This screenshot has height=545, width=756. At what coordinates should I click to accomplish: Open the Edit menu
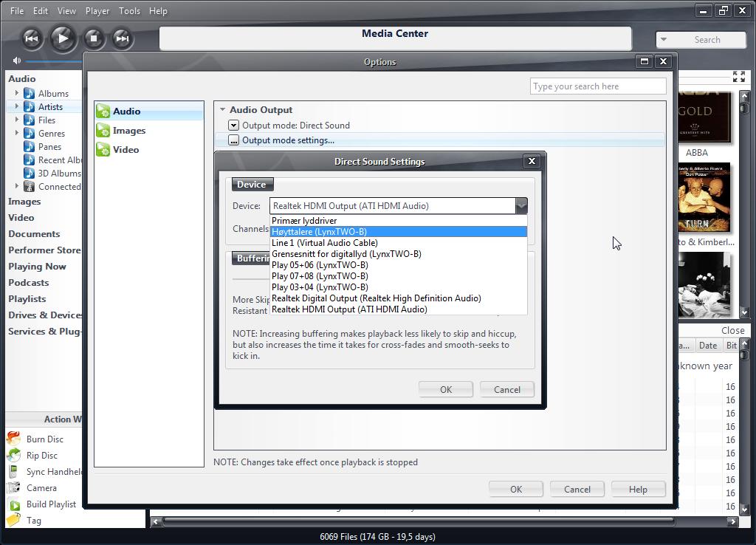[41, 10]
